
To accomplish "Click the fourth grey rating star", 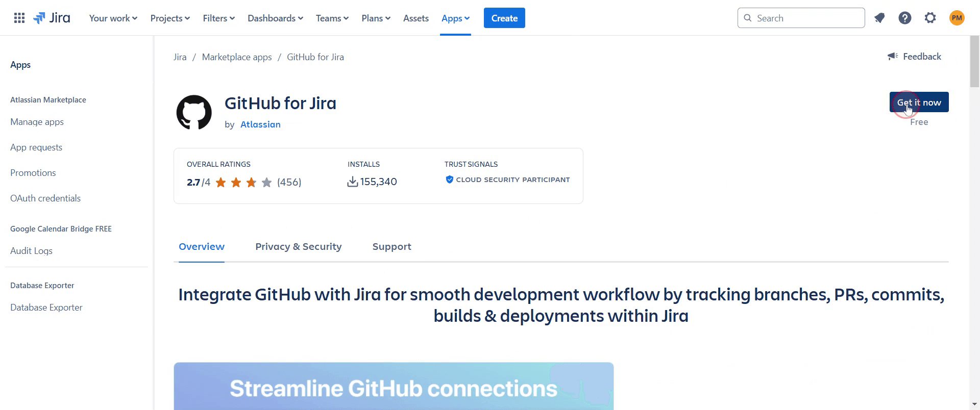I will (266, 183).
